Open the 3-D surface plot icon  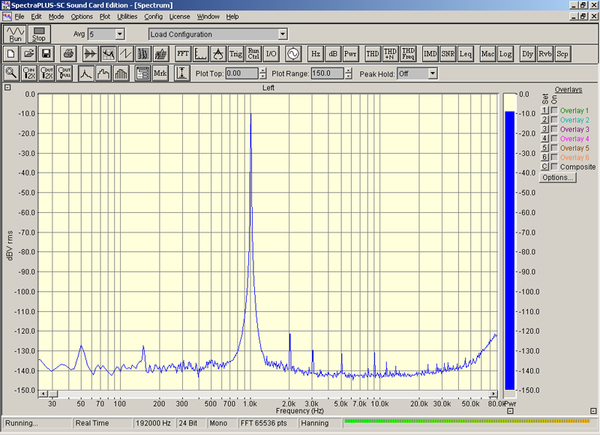[x=161, y=54]
